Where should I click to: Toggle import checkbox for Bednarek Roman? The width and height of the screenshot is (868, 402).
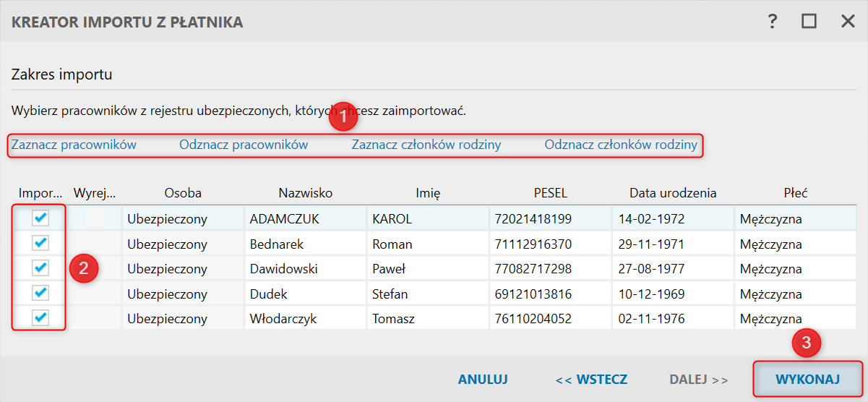[41, 244]
